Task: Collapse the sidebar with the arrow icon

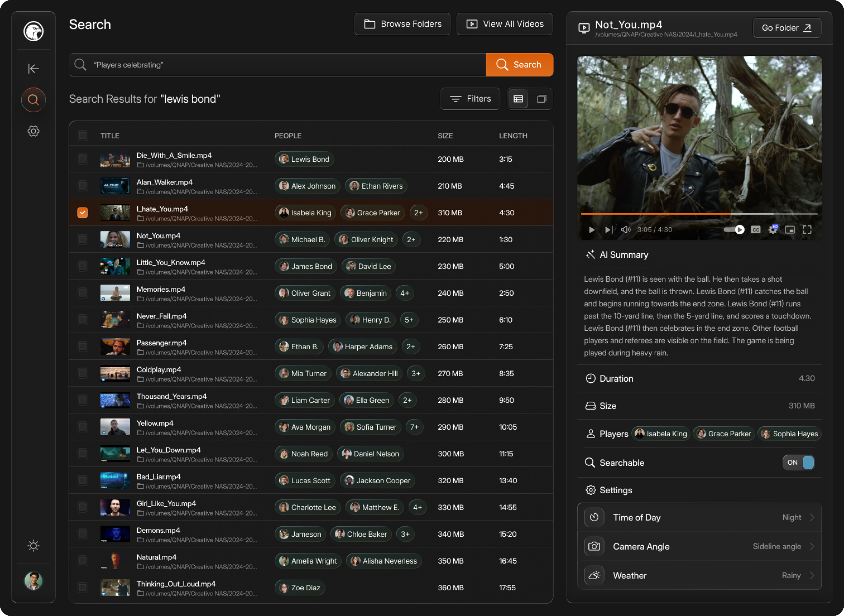Action: click(33, 68)
